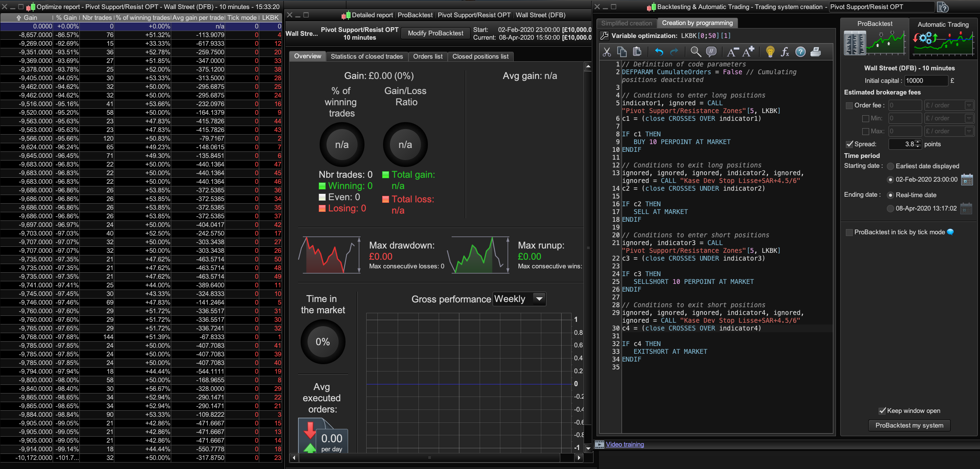Open the fx function insert icon
980x469 pixels.
tap(785, 52)
